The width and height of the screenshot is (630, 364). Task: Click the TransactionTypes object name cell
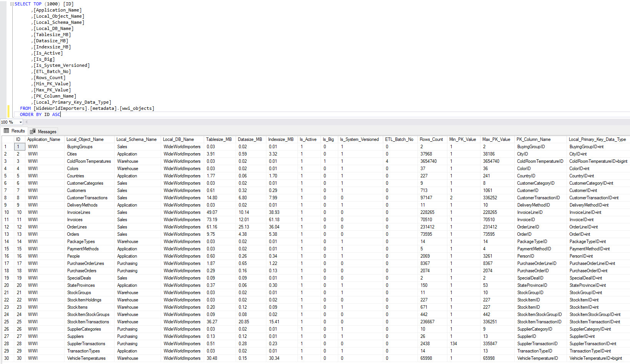tap(89, 351)
